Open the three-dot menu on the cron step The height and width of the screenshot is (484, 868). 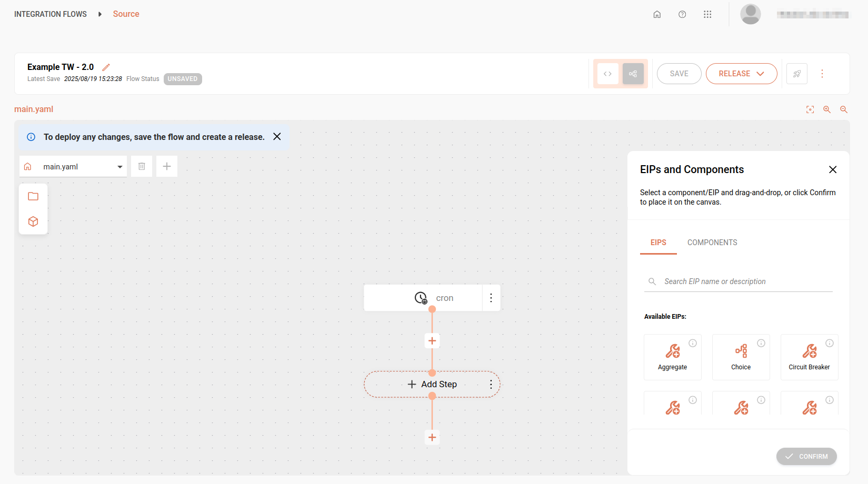(x=491, y=297)
